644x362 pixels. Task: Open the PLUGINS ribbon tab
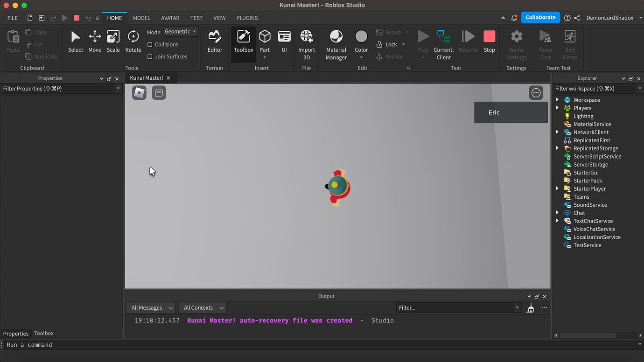(x=247, y=18)
